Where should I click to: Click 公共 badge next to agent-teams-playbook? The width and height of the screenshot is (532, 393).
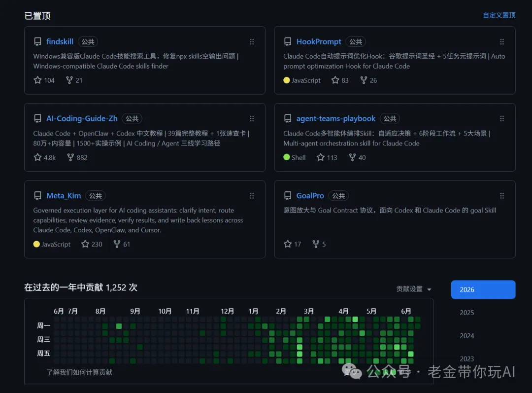coord(390,118)
